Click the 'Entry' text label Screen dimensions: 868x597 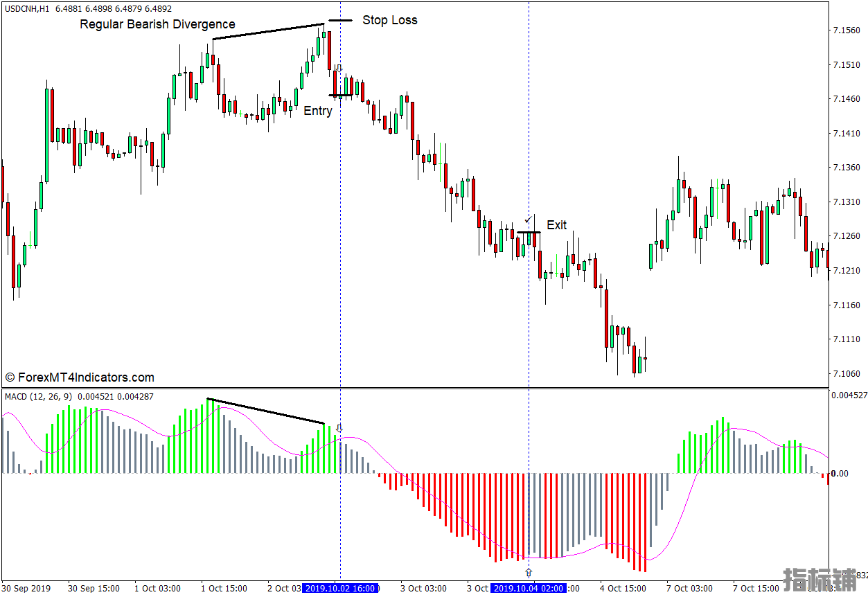tap(318, 111)
